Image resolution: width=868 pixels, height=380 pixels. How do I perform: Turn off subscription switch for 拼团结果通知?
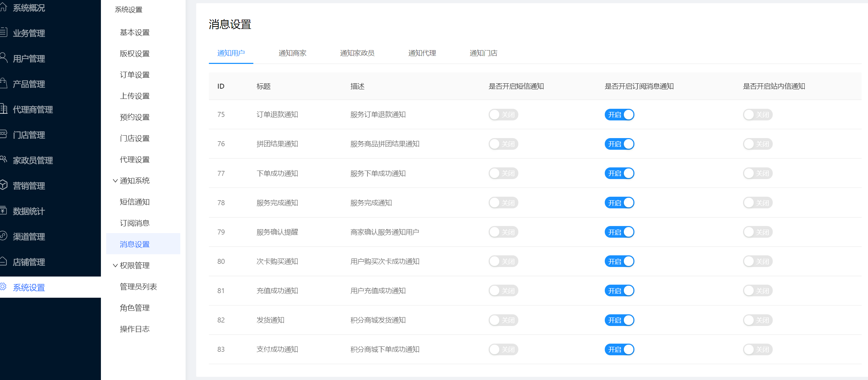(x=619, y=144)
